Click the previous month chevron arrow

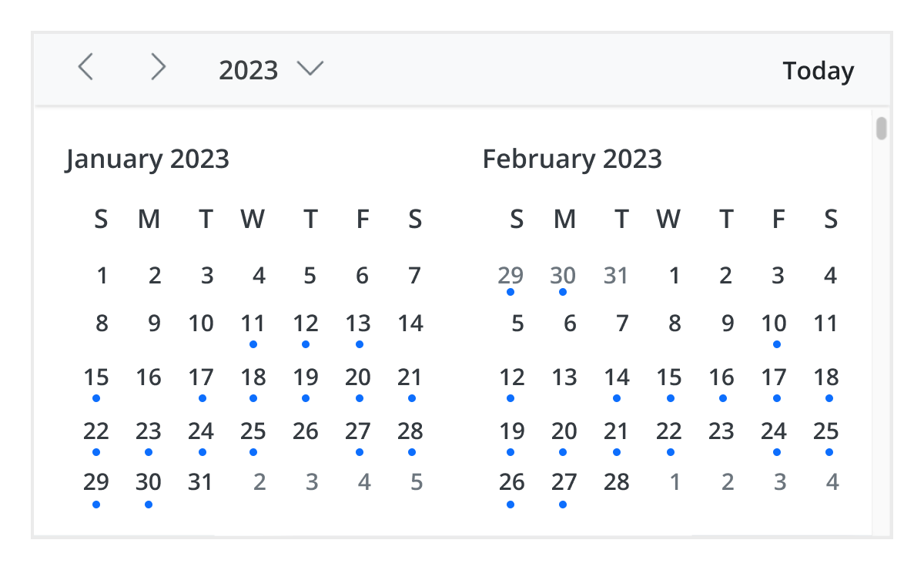[x=86, y=68]
